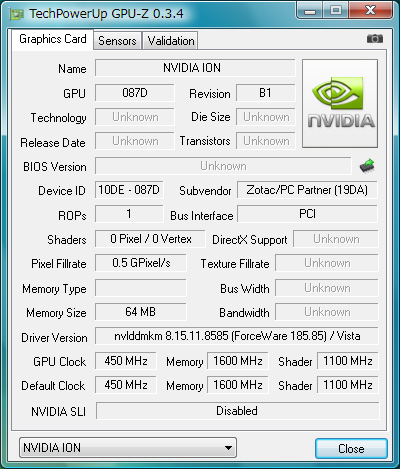The height and width of the screenshot is (469, 400).
Task: Click the Technology Unknown field
Action: coord(135,117)
